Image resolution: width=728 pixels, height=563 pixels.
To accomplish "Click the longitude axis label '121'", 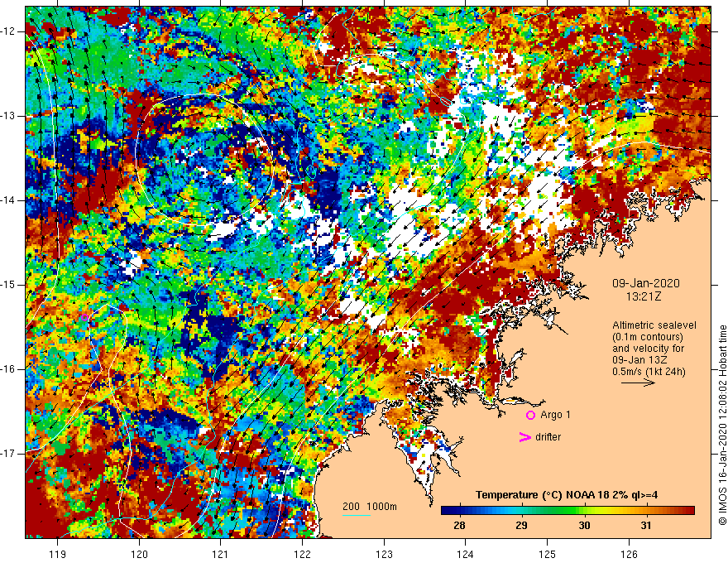I will click(221, 554).
